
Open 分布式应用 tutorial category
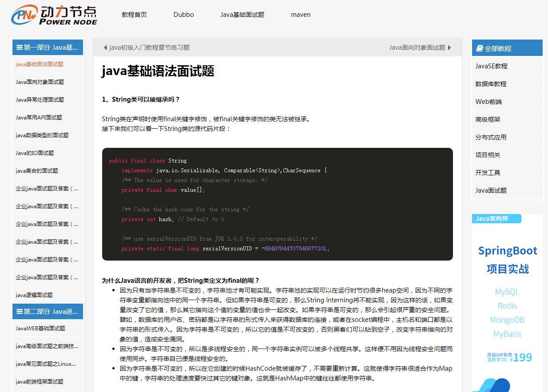pyautogui.click(x=491, y=137)
